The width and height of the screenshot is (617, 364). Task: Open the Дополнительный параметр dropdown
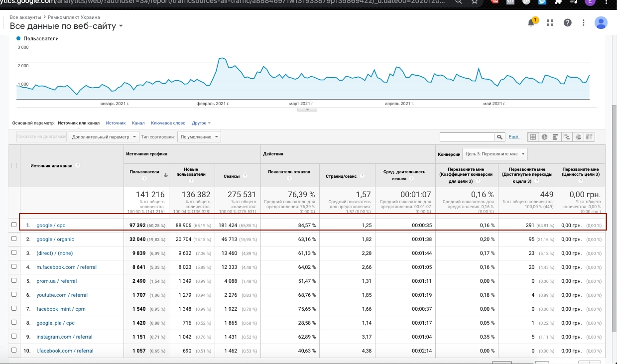pos(104,137)
